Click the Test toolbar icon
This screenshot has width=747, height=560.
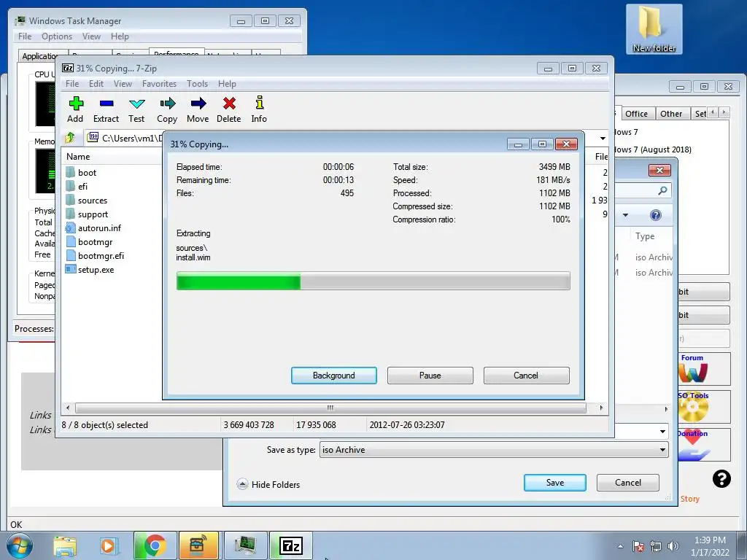pos(136,109)
